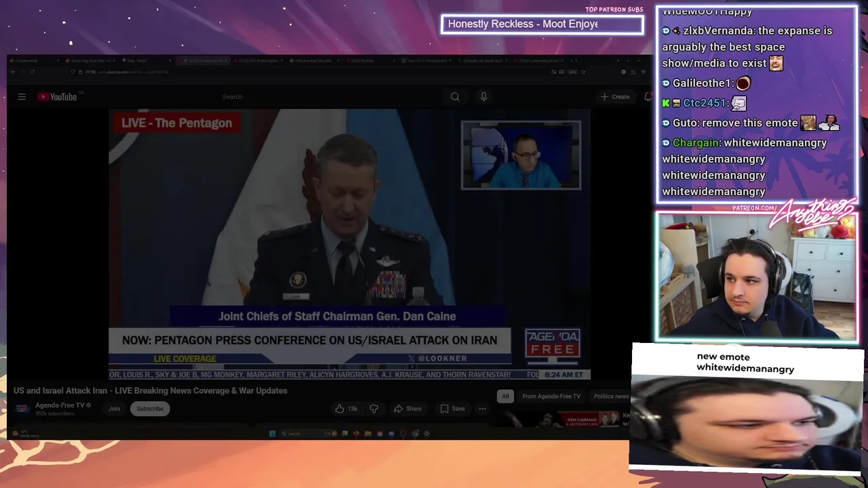The height and width of the screenshot is (488, 868).
Task: Start voice search with the microphone icon
Action: click(484, 97)
